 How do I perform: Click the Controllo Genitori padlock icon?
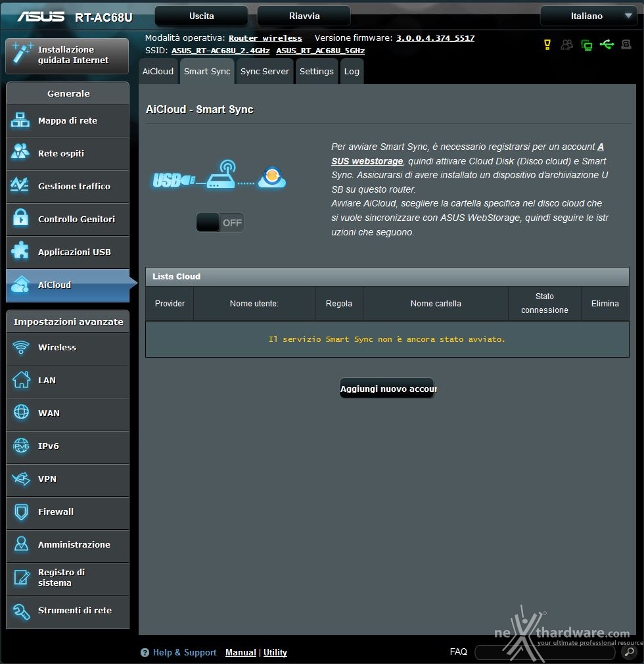(x=20, y=217)
